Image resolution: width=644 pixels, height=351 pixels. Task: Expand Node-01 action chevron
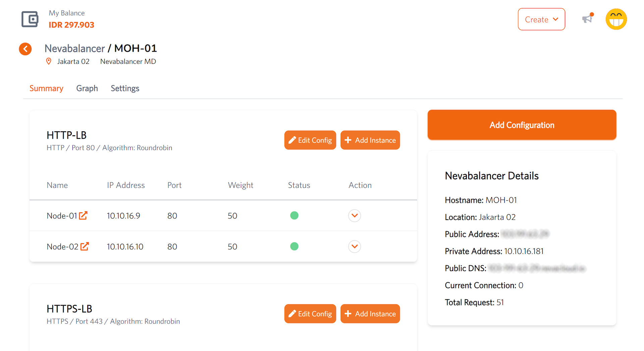pos(355,216)
